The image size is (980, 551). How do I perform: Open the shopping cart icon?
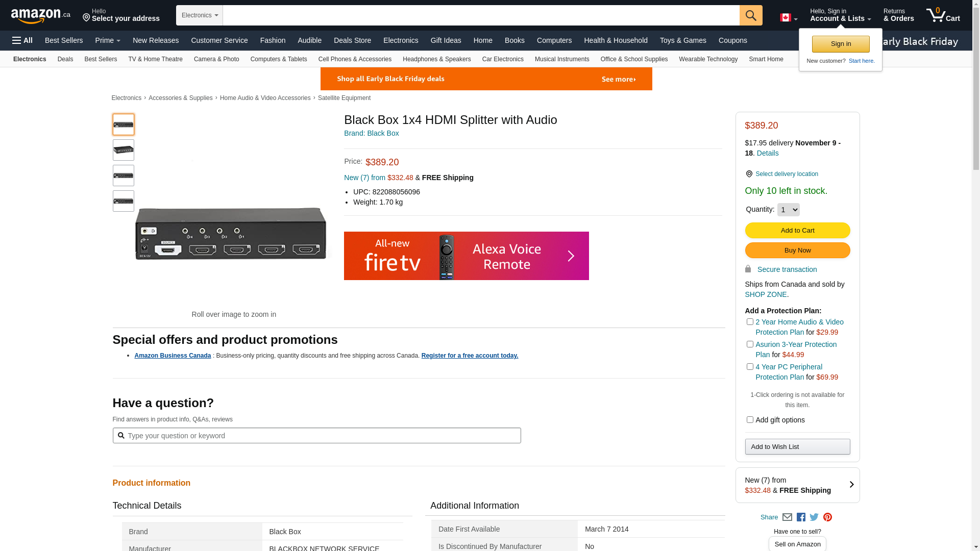[x=943, y=15]
